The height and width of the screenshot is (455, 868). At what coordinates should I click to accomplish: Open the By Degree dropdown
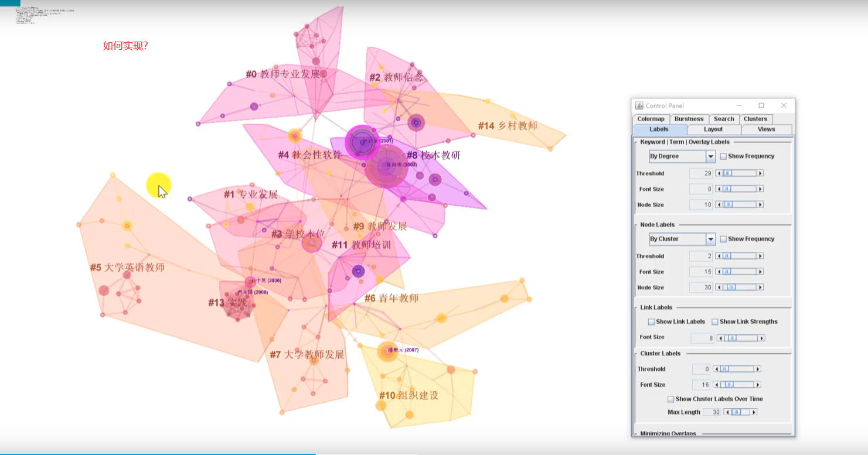pos(682,156)
